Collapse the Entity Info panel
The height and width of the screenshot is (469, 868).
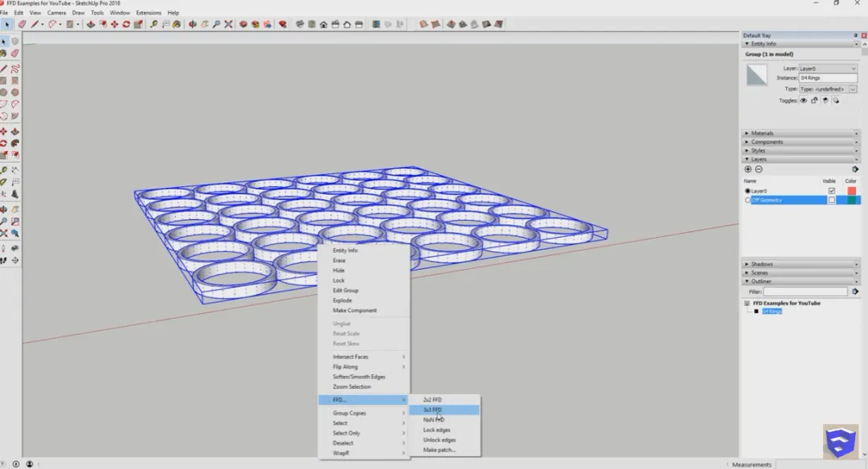point(747,43)
